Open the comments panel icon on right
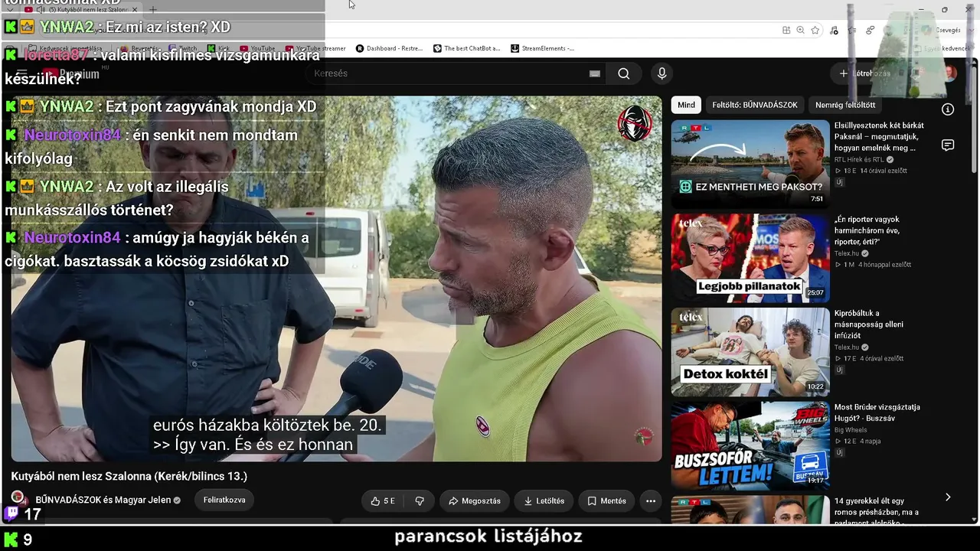 click(x=948, y=145)
